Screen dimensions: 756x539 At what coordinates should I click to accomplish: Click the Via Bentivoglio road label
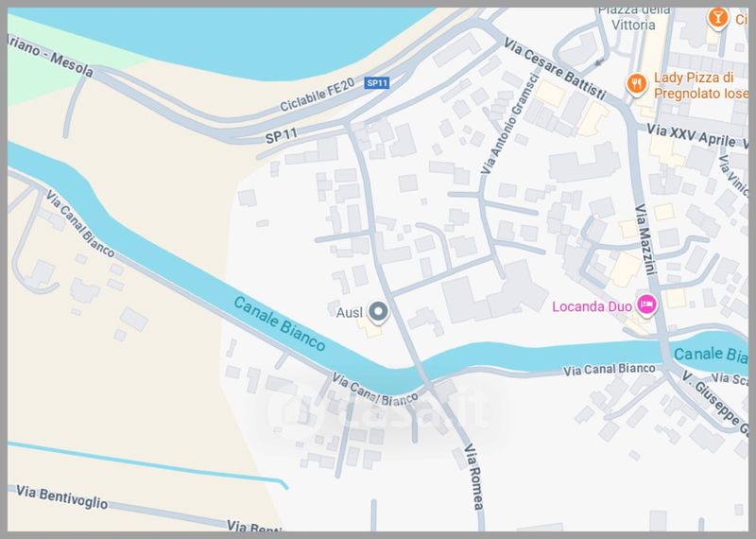coord(61,497)
